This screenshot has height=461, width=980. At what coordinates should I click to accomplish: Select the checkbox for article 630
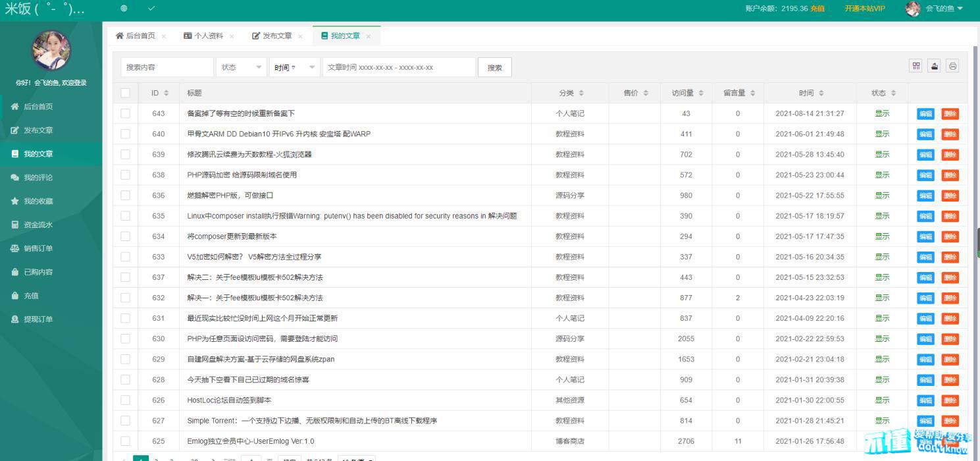click(x=125, y=339)
